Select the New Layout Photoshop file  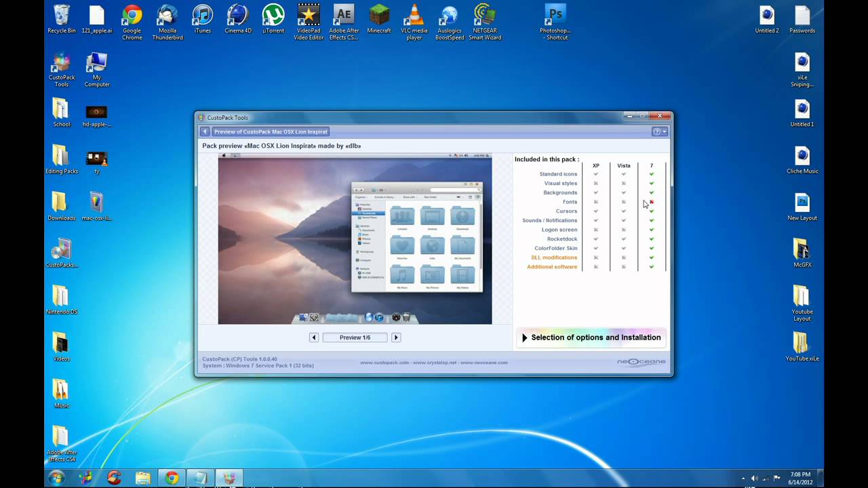802,207
